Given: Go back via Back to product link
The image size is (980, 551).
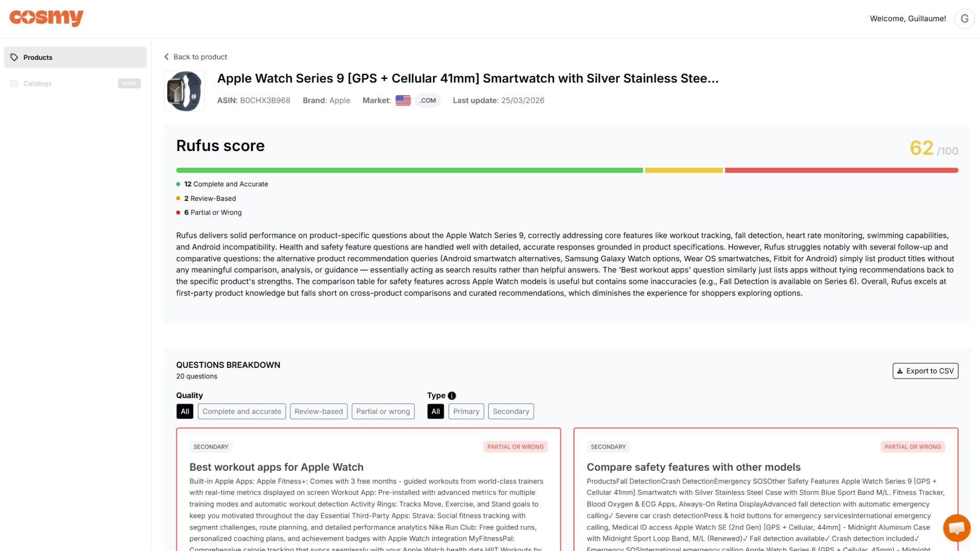Looking at the screenshot, I should (200, 57).
